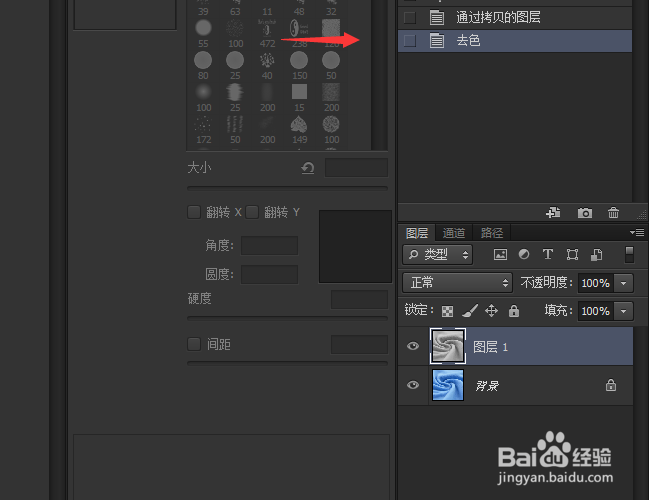Reset brush size icon next to 大小
Image resolution: width=649 pixels, height=500 pixels.
pyautogui.click(x=308, y=168)
